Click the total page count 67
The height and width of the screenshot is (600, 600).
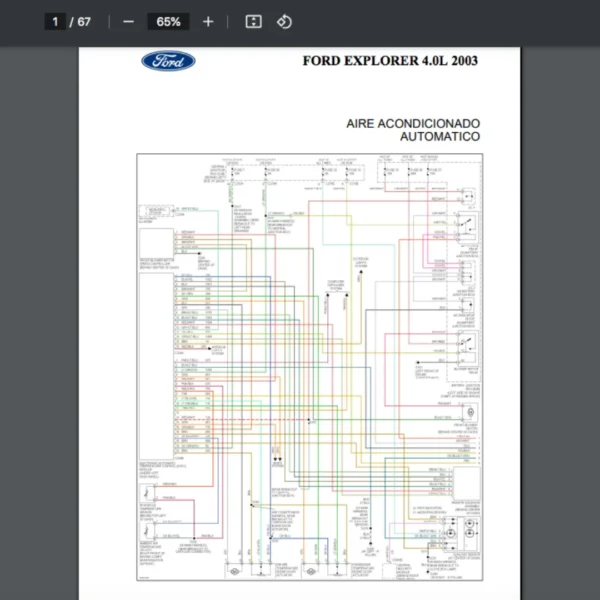[x=84, y=22]
